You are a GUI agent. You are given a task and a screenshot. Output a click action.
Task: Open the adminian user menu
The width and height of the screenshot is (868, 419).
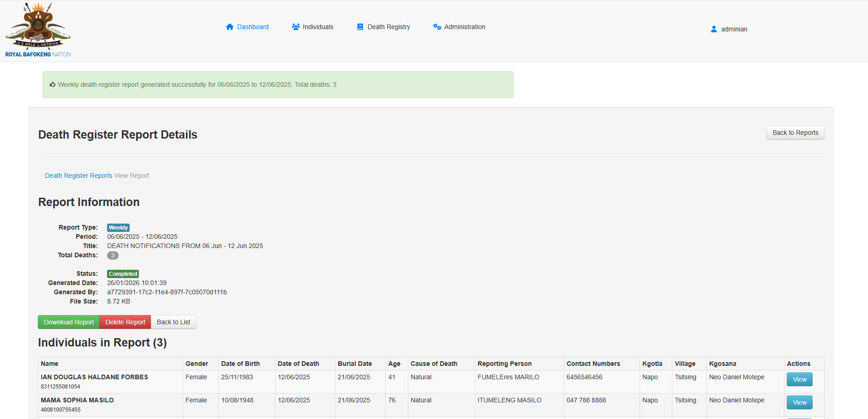(x=734, y=29)
